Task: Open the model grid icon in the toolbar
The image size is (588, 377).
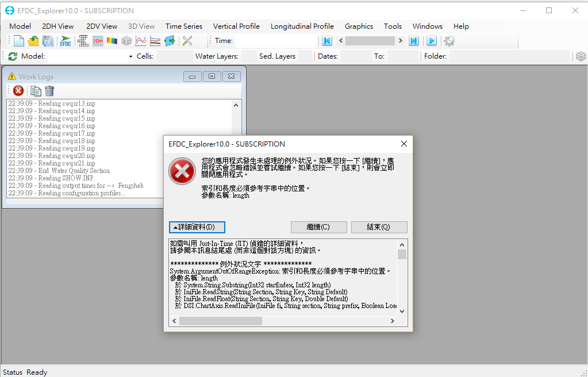Action: coord(83,41)
